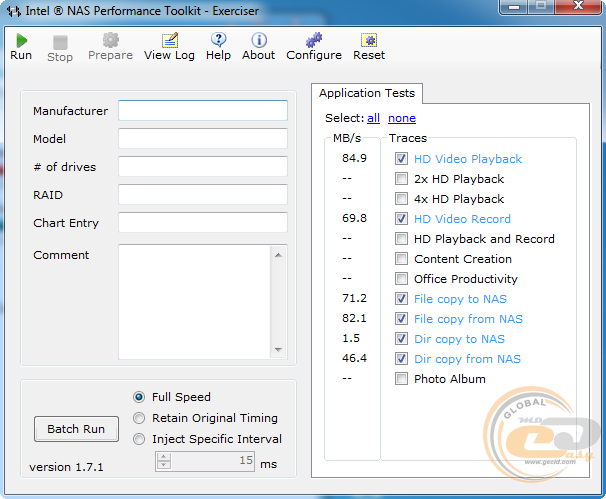
Task: Enable Content Creation trace
Action: pyautogui.click(x=401, y=259)
